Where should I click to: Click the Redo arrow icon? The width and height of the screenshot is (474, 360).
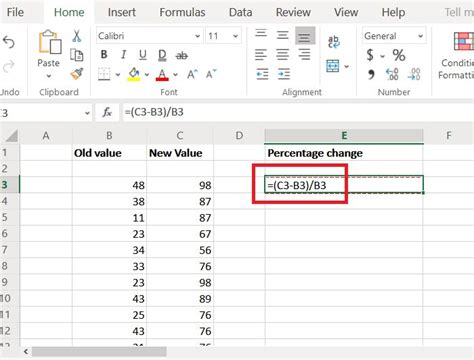(9, 66)
